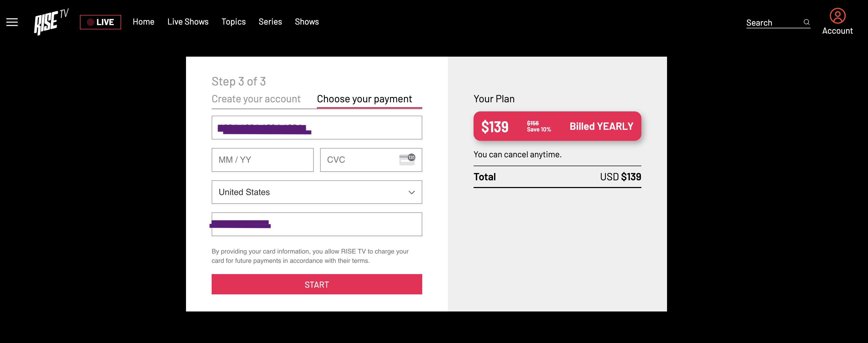
Task: Go to the Home menu item
Action: [144, 22]
